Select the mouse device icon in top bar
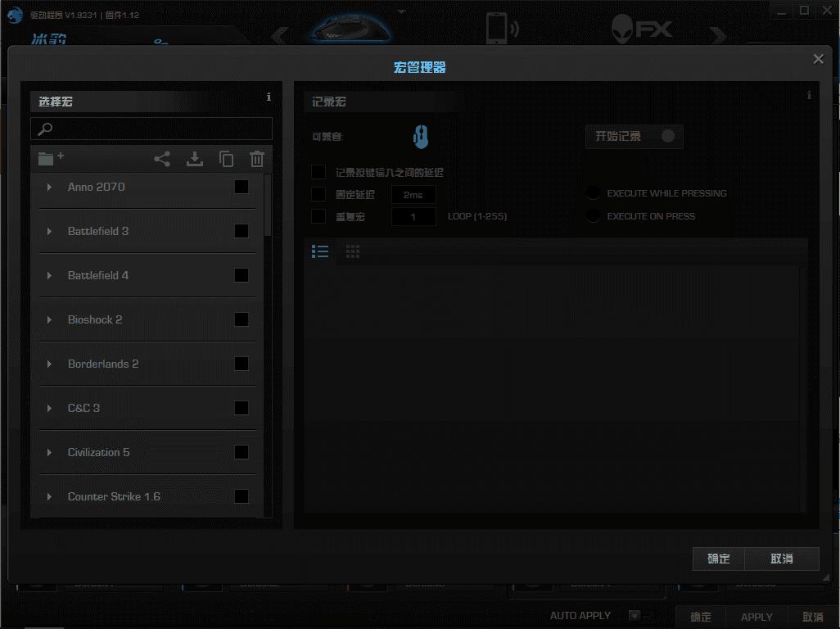 coord(351,28)
